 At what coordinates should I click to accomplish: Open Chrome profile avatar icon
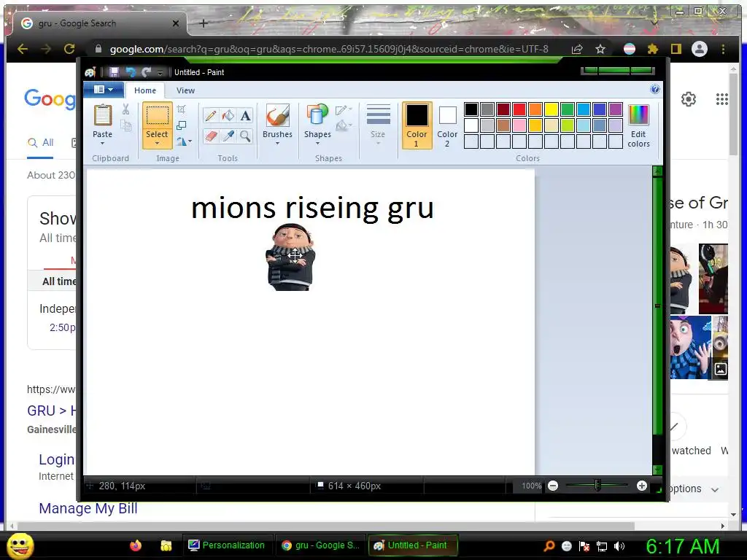coord(700,49)
